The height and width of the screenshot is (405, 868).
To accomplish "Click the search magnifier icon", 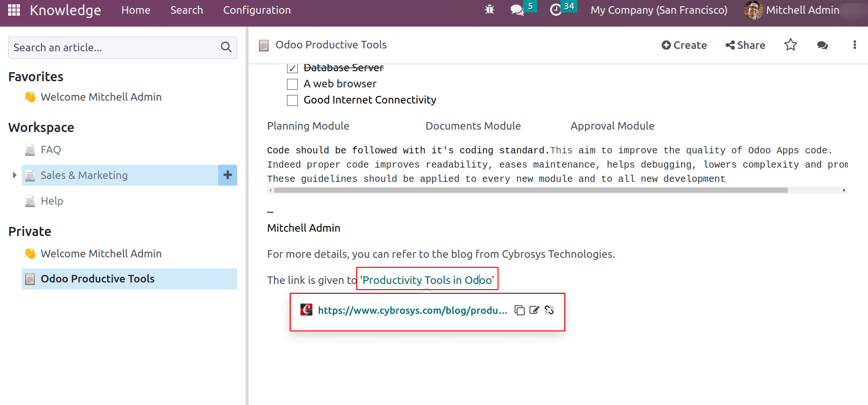I will click(x=226, y=47).
